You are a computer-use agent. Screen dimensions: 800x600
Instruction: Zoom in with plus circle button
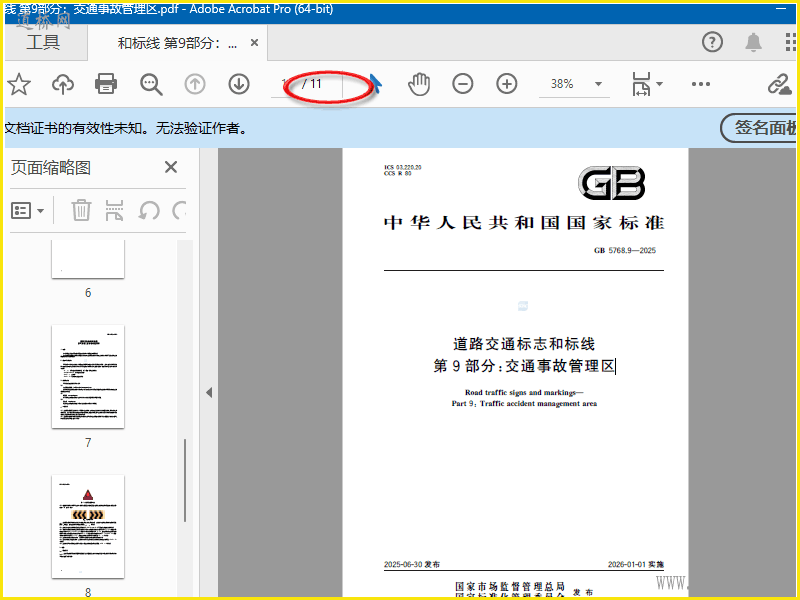(x=507, y=84)
